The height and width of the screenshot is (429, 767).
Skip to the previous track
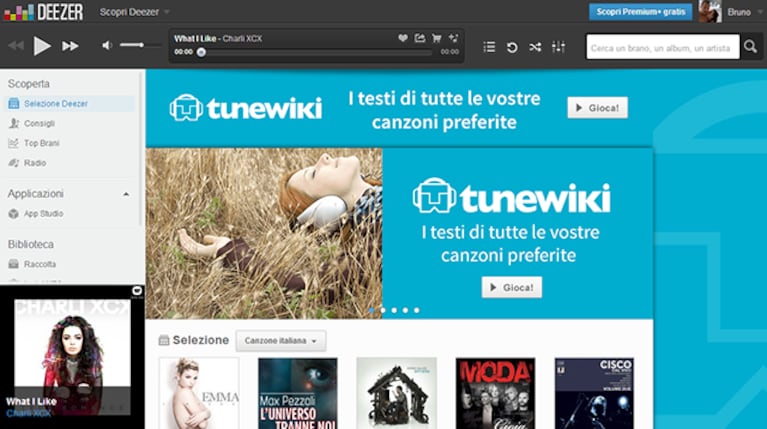coord(16,46)
